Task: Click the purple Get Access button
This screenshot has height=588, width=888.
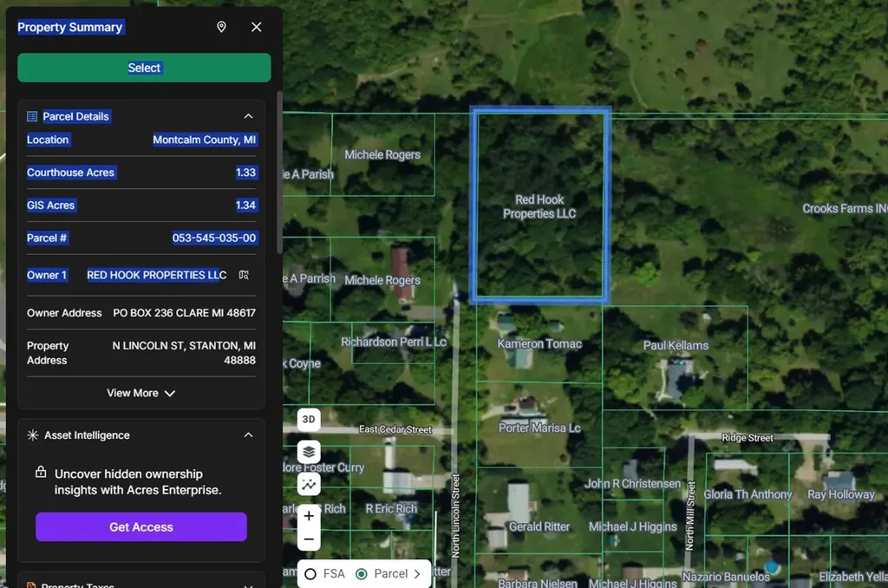Action: click(x=141, y=526)
